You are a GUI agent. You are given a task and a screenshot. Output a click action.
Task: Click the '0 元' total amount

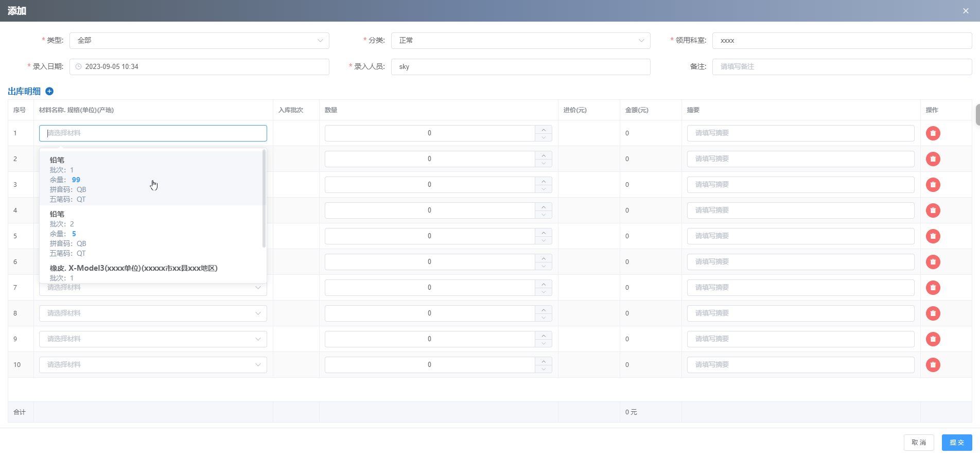click(x=631, y=412)
